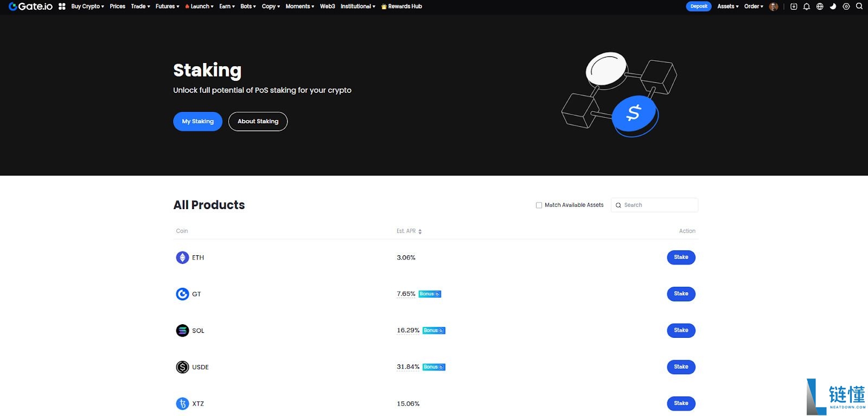Screen dimensions: 868x416
Task: Click XTZ 15.06% APR value
Action: click(408, 404)
